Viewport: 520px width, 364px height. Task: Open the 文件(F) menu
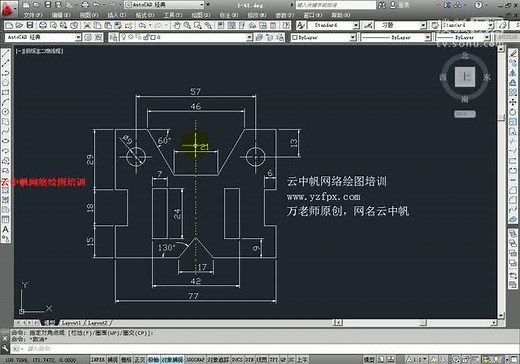[x=33, y=15]
